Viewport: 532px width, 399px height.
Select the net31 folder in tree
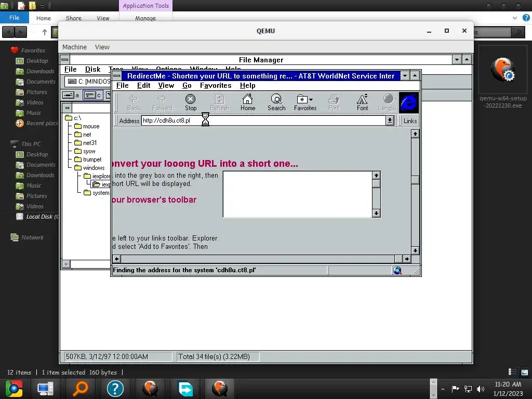point(86,143)
